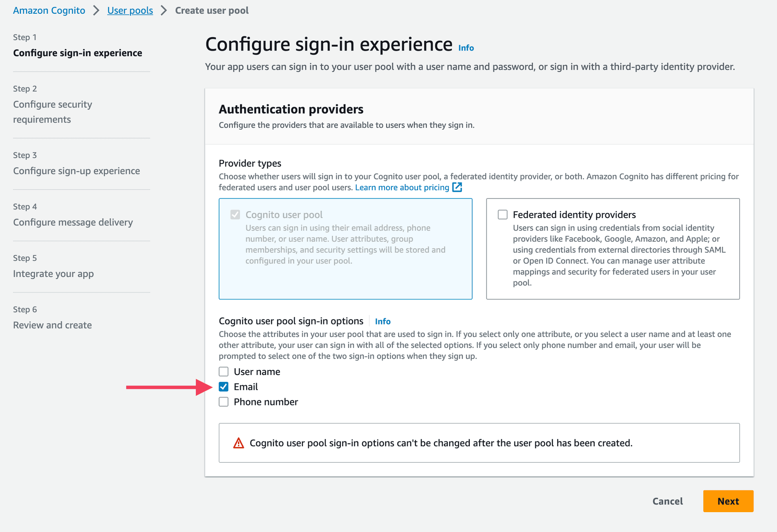777x532 pixels.
Task: Cancel the user pool creation
Action: click(x=667, y=501)
